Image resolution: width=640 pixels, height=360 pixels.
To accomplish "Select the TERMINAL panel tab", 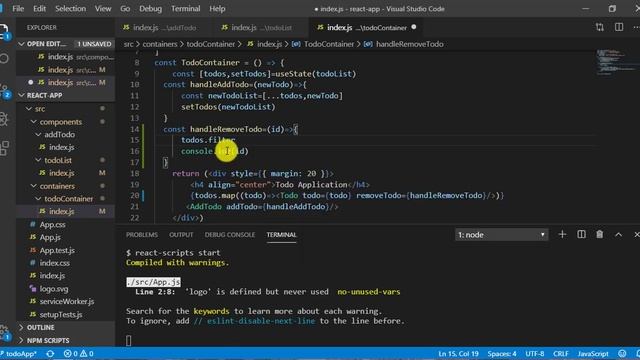I will (282, 235).
